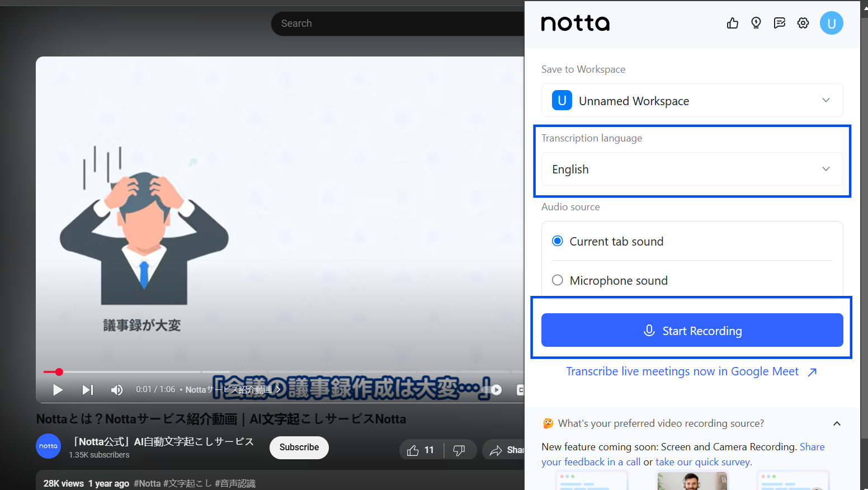Click the 28K views text

(x=64, y=483)
